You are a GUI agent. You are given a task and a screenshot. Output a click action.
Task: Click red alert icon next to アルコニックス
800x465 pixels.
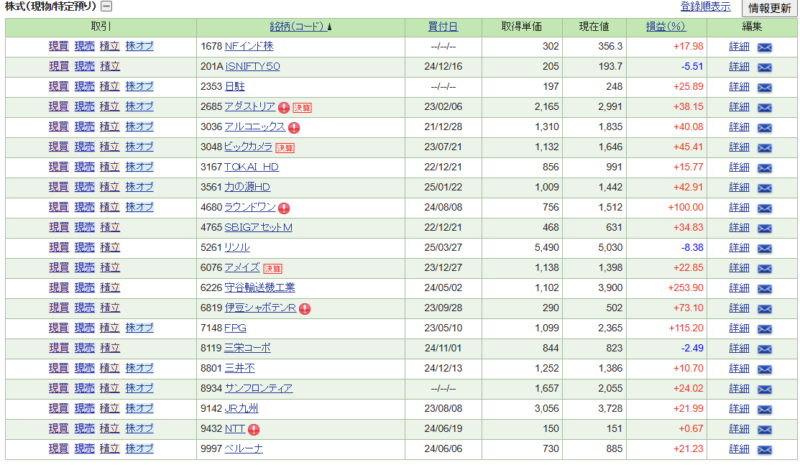click(x=294, y=128)
